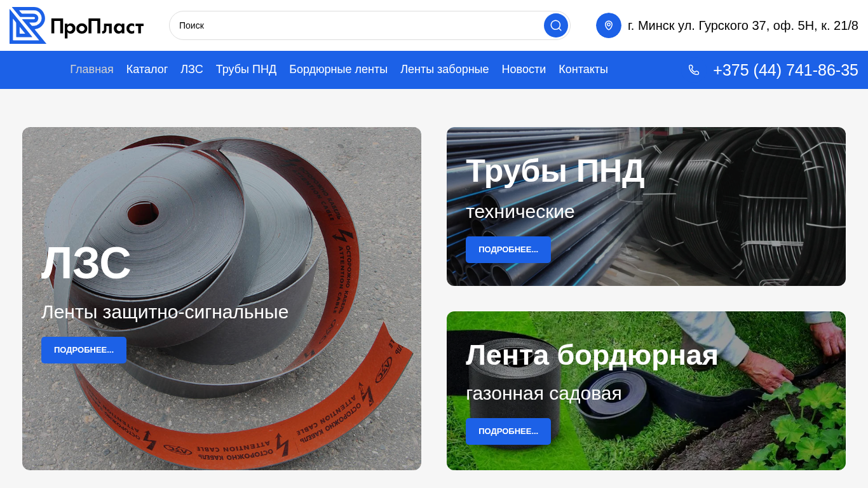Click the location pin icon
The width and height of the screenshot is (868, 488).
(608, 25)
